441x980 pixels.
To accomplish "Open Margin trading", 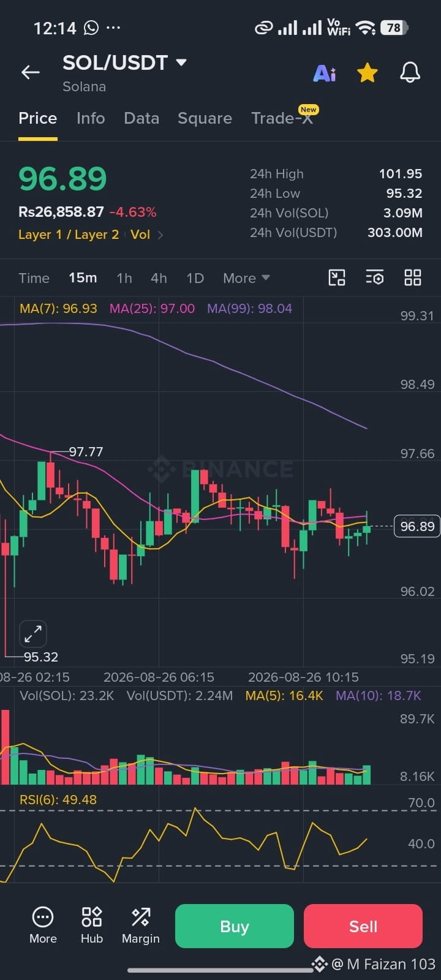I will (141, 925).
